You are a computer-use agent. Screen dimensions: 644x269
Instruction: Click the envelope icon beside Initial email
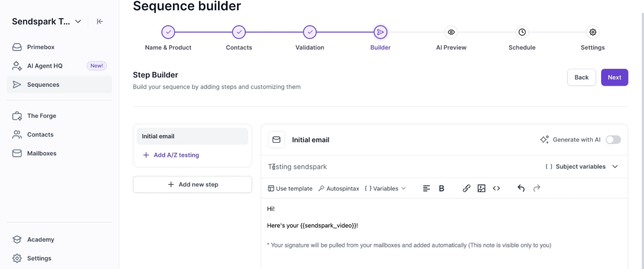(x=276, y=140)
